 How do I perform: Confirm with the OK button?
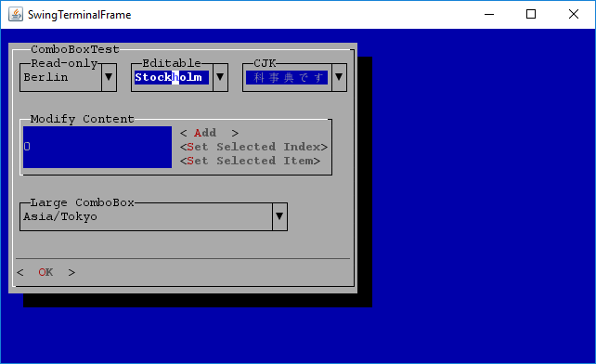(x=45, y=272)
